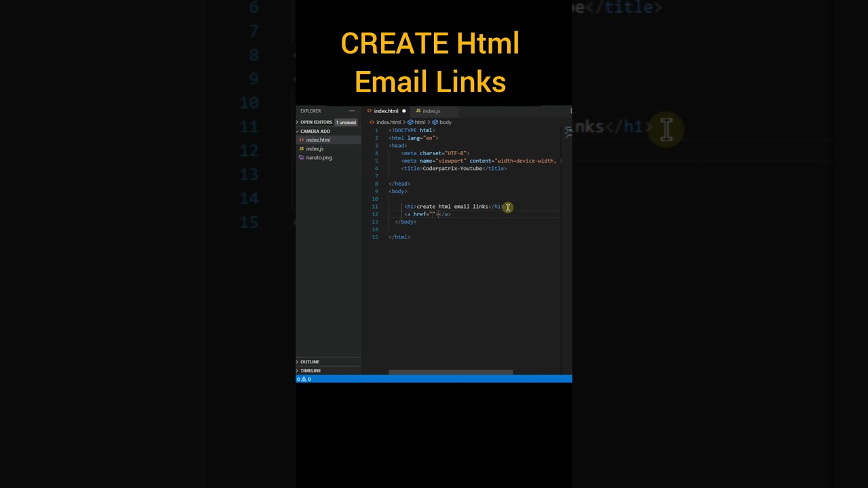
Task: Click the title Coderpatrix-Youtube line
Action: coord(454,168)
